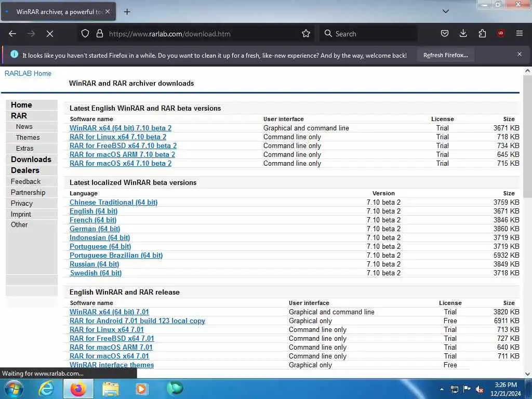Download WinRAR x64 7.10 beta 2

[x=121, y=128]
